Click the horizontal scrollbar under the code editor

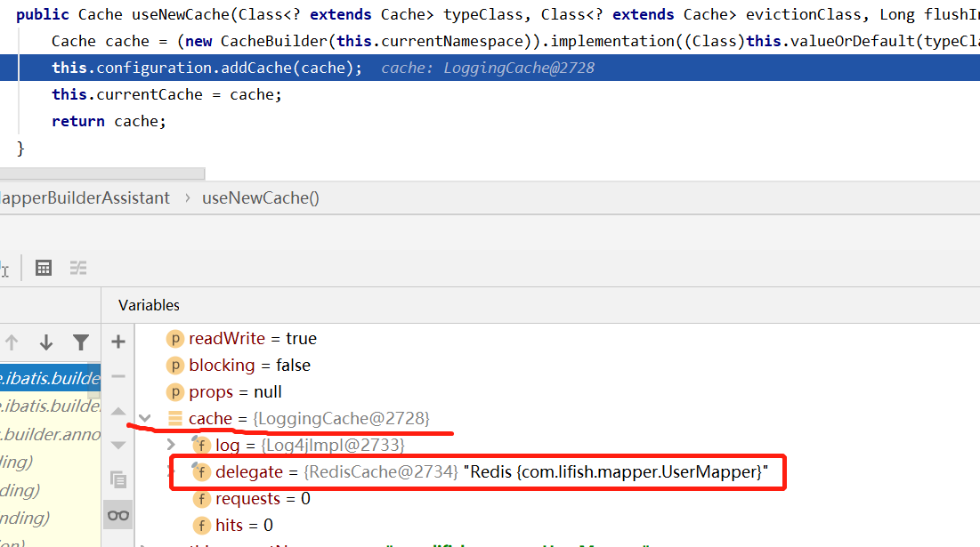click(x=102, y=173)
